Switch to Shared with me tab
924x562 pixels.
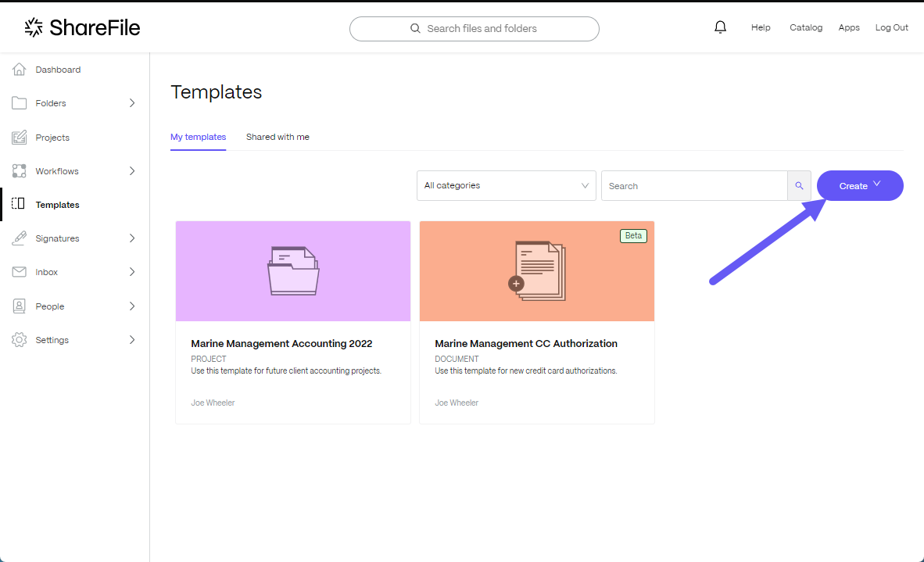[278, 137]
